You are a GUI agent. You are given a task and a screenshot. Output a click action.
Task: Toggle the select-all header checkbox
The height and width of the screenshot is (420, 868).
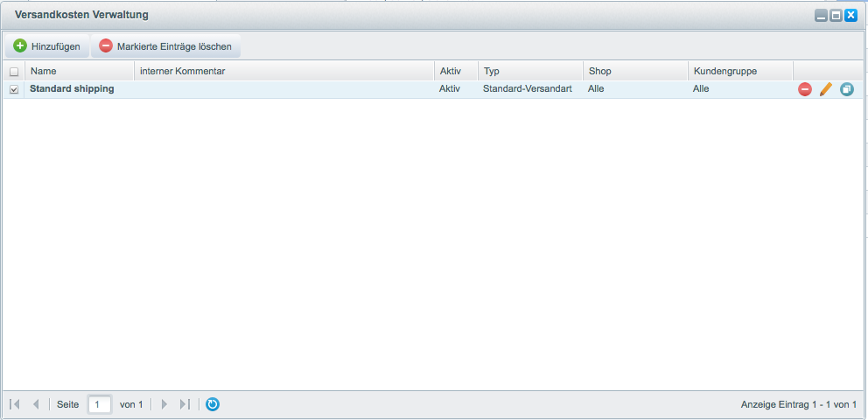click(13, 72)
